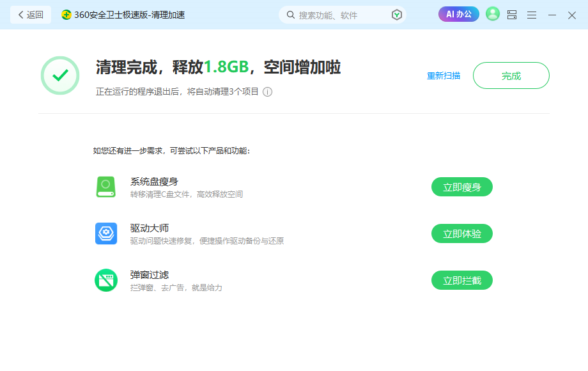Click the skin center icon near the menu
The image size is (588, 371).
point(511,13)
